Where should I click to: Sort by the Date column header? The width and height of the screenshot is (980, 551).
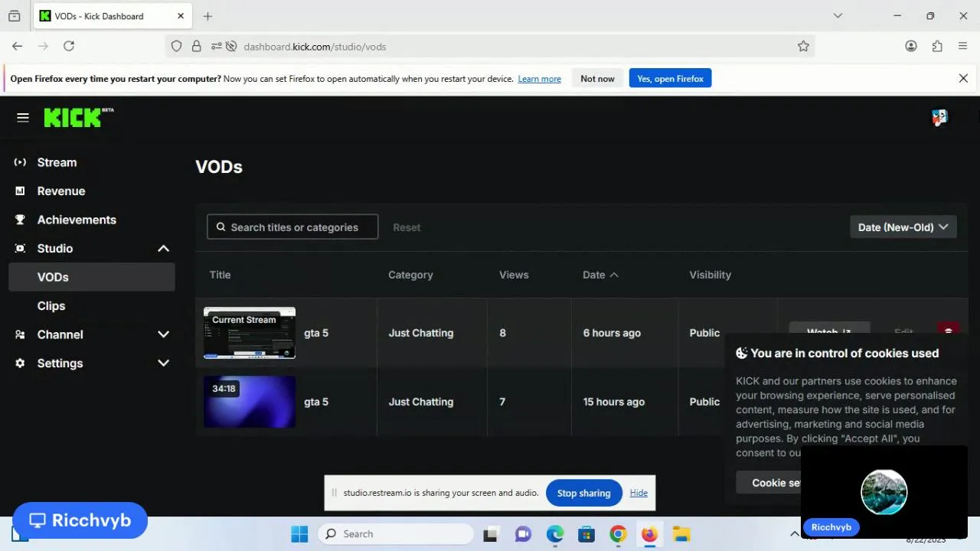600,275
